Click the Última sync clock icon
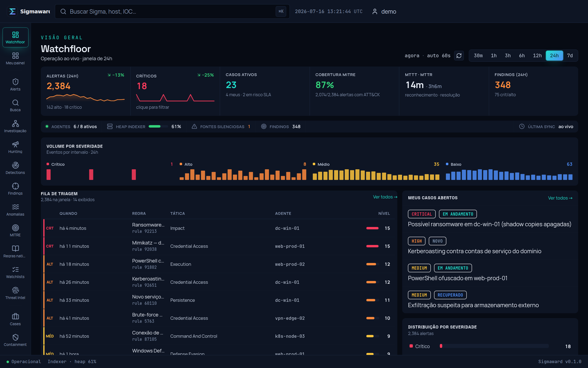 tap(522, 127)
